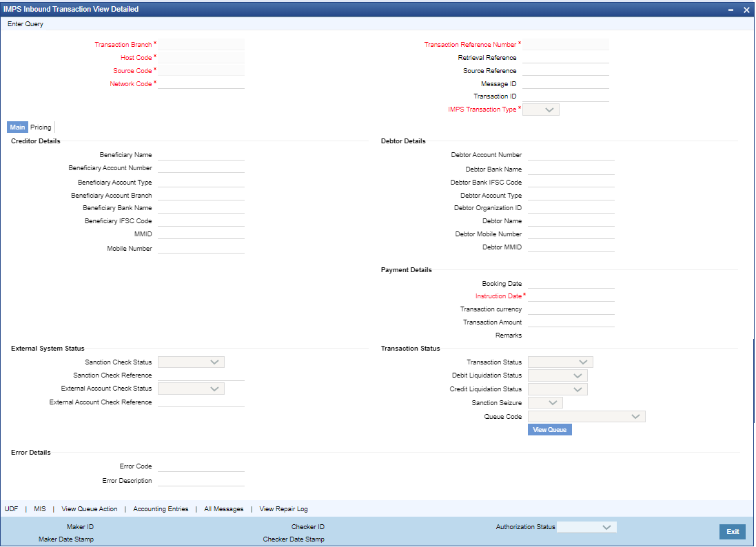Switch to the Pricing tab
Image resolution: width=756 pixels, height=547 pixels.
coord(41,127)
